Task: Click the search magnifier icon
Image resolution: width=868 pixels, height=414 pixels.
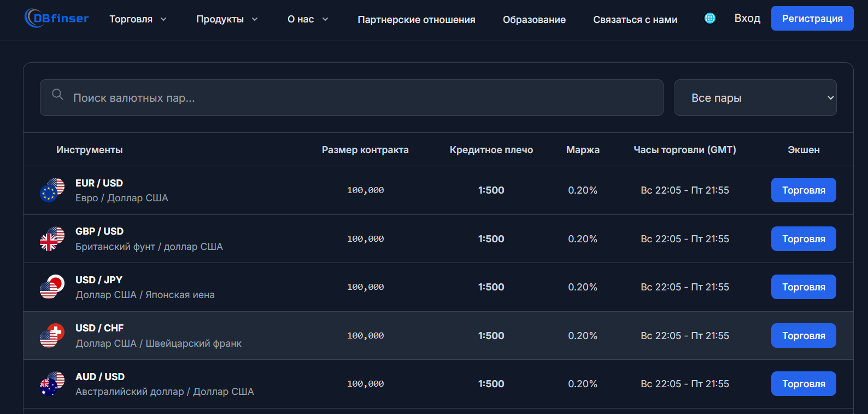Action: pyautogui.click(x=57, y=95)
